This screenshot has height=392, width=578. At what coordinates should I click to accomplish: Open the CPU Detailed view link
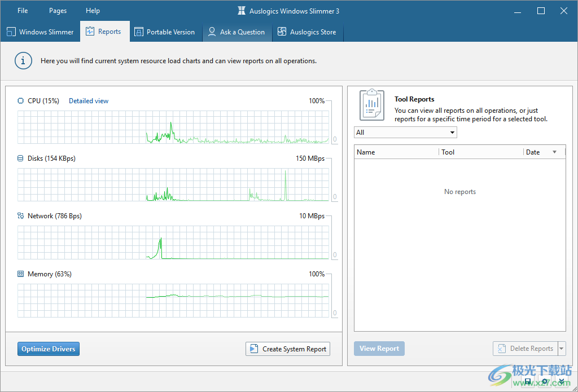pos(89,101)
